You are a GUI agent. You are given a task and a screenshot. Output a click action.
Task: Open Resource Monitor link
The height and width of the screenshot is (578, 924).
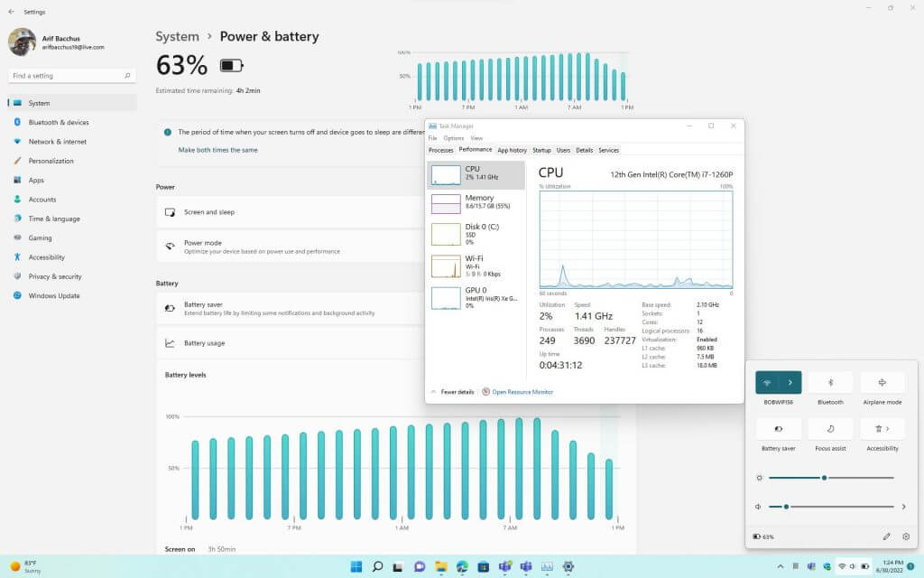click(517, 392)
